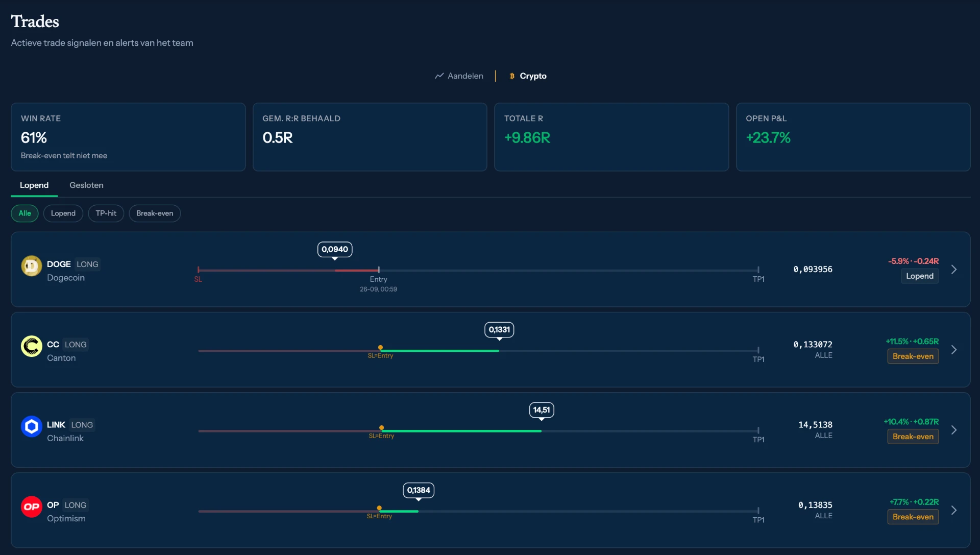Expand the LINK Chainlink trade chevron
Viewport: 980px width, 555px height.
click(953, 430)
